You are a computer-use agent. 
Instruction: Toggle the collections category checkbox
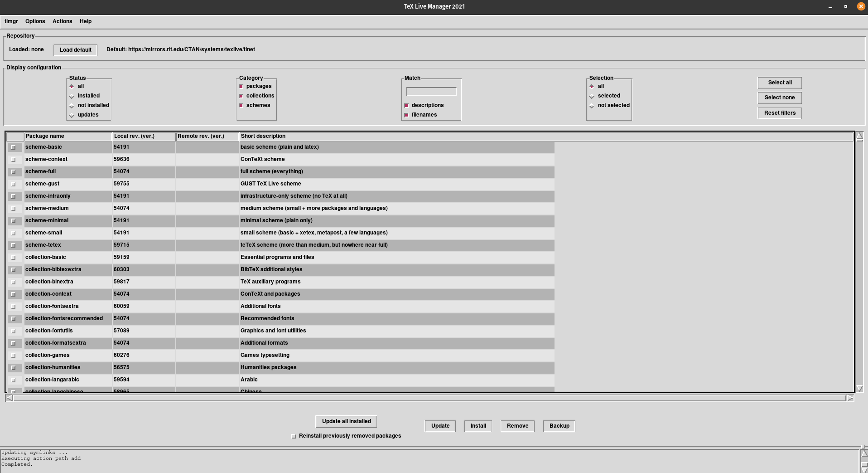[241, 96]
